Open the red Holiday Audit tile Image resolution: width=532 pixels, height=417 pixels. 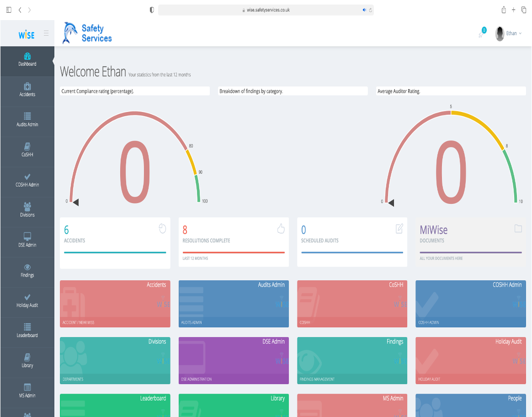[471, 360]
